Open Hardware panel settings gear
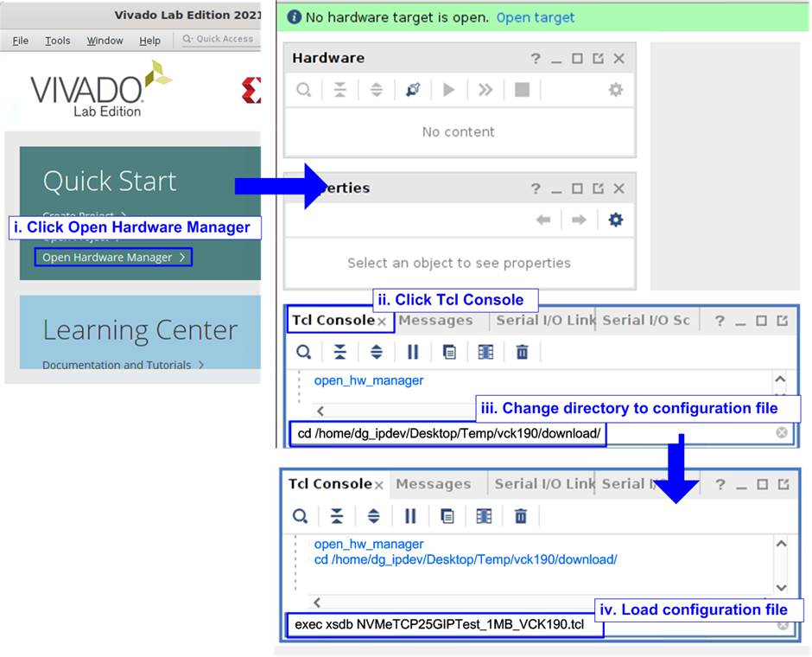This screenshot has height=657, width=812. click(x=615, y=90)
